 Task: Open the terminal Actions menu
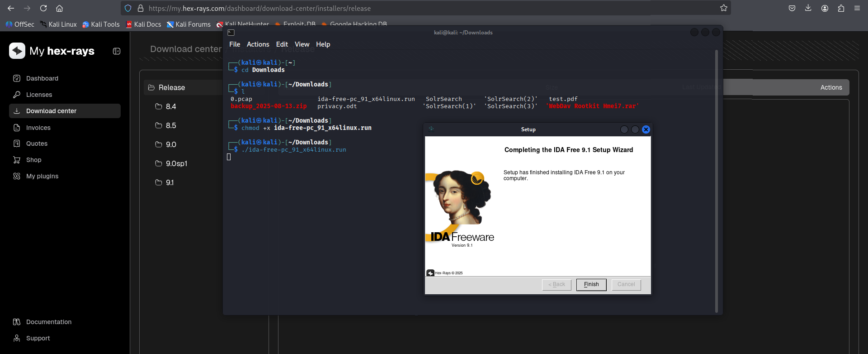click(258, 44)
